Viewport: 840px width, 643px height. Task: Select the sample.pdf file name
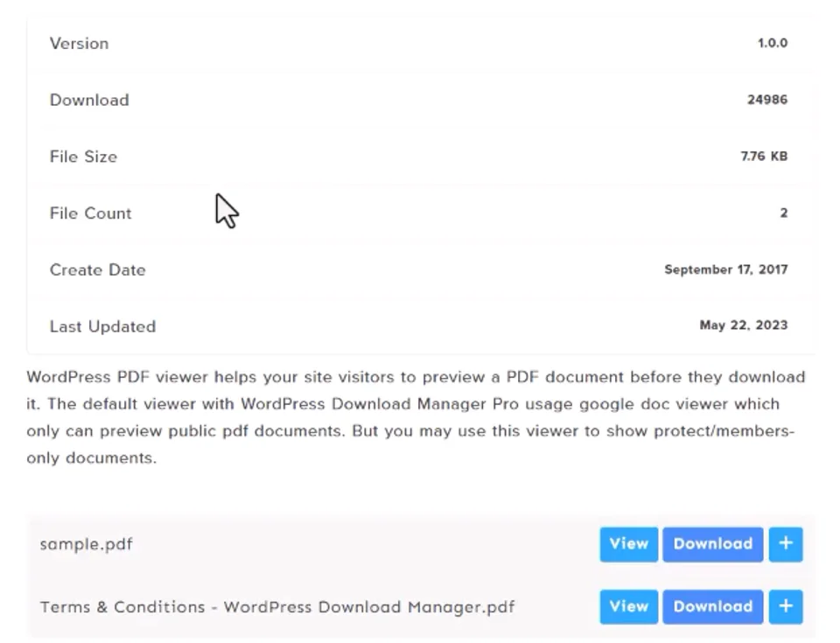(87, 544)
